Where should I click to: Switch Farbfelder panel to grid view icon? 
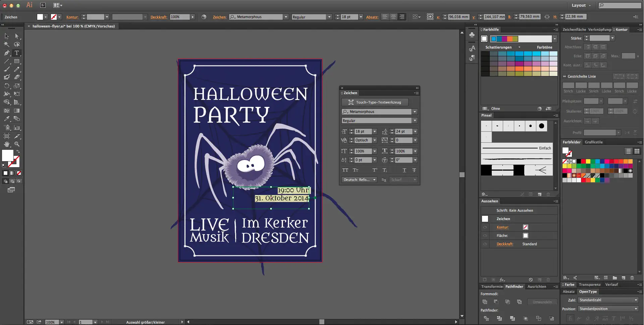637,151
